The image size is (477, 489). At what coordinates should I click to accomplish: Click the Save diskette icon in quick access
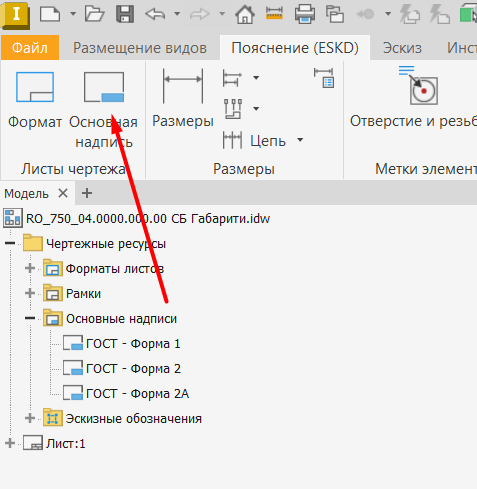[x=125, y=14]
